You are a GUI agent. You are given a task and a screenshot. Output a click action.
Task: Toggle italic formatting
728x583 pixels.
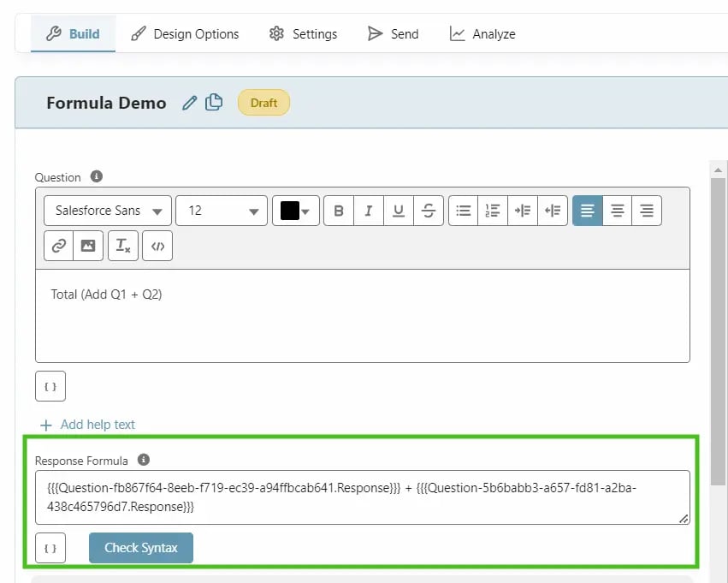pos(369,211)
